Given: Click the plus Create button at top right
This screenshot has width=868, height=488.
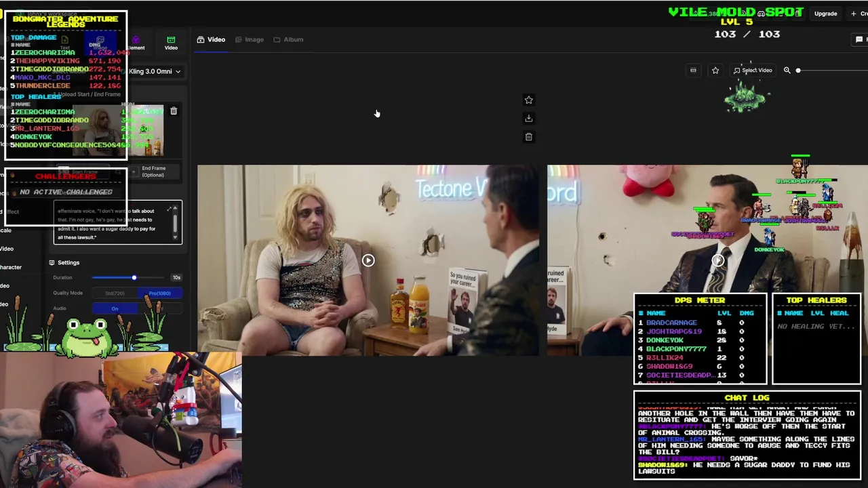Looking at the screenshot, I should 859,14.
